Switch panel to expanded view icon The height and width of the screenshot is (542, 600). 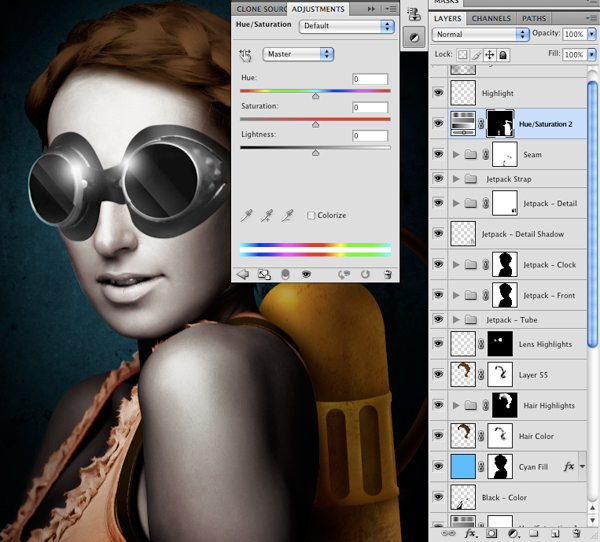[x=264, y=274]
